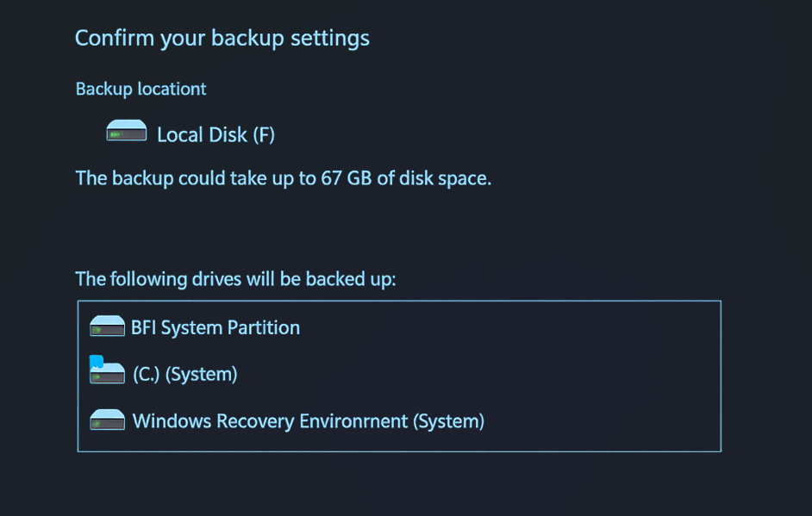Screen dimensions: 812x516
Task: Click "(System)" after Windows Recovery Environrnent
Action: (448, 421)
